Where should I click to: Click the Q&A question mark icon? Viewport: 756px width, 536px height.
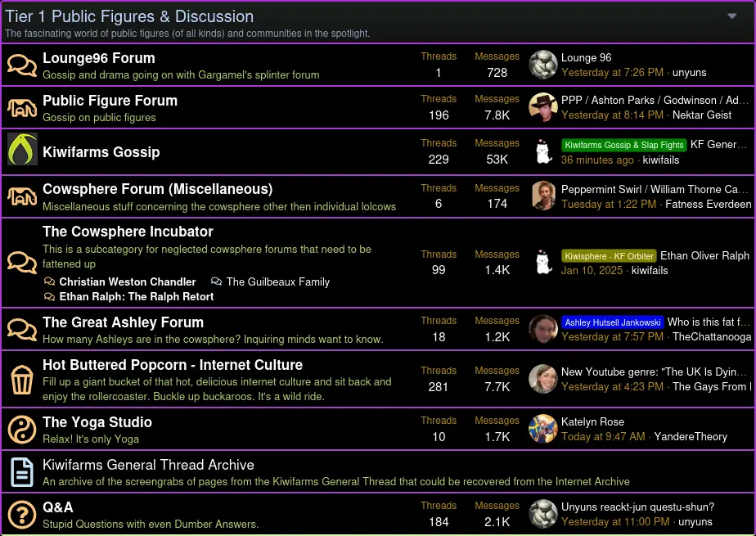(22, 514)
